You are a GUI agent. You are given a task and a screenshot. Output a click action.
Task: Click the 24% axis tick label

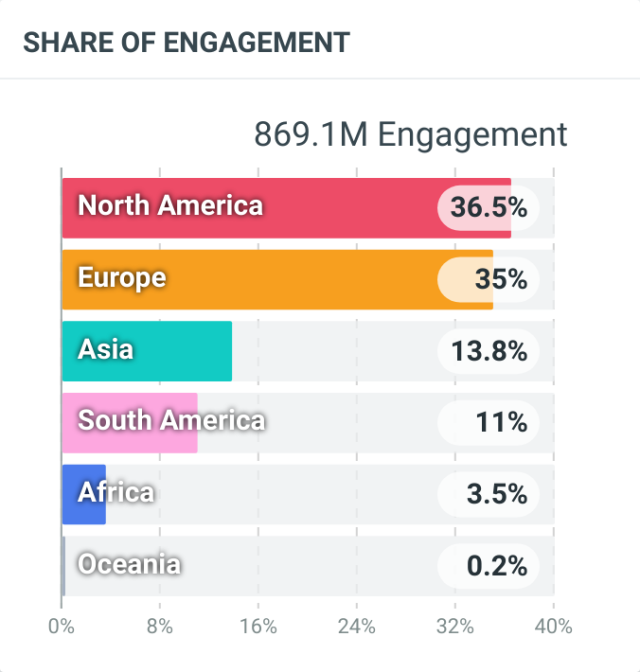pyautogui.click(x=356, y=627)
